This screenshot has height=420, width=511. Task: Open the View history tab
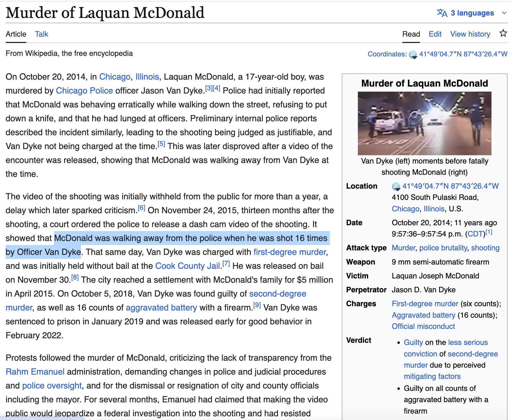(470, 34)
